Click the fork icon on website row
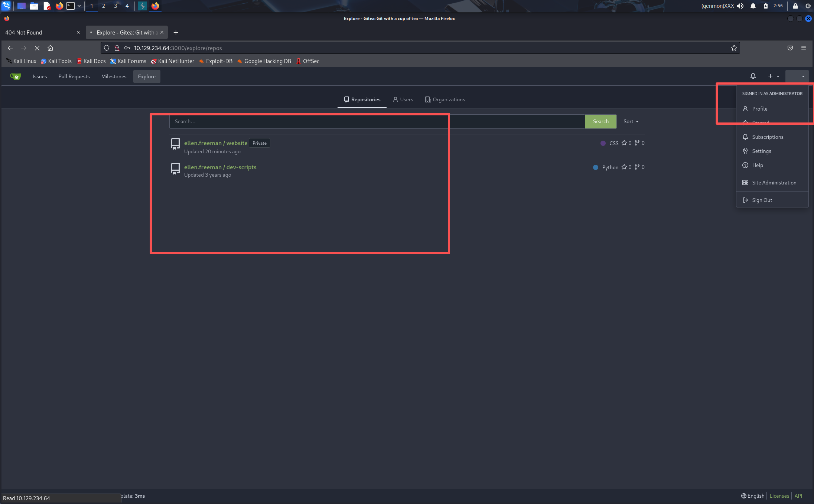The width and height of the screenshot is (814, 504). 637,143
